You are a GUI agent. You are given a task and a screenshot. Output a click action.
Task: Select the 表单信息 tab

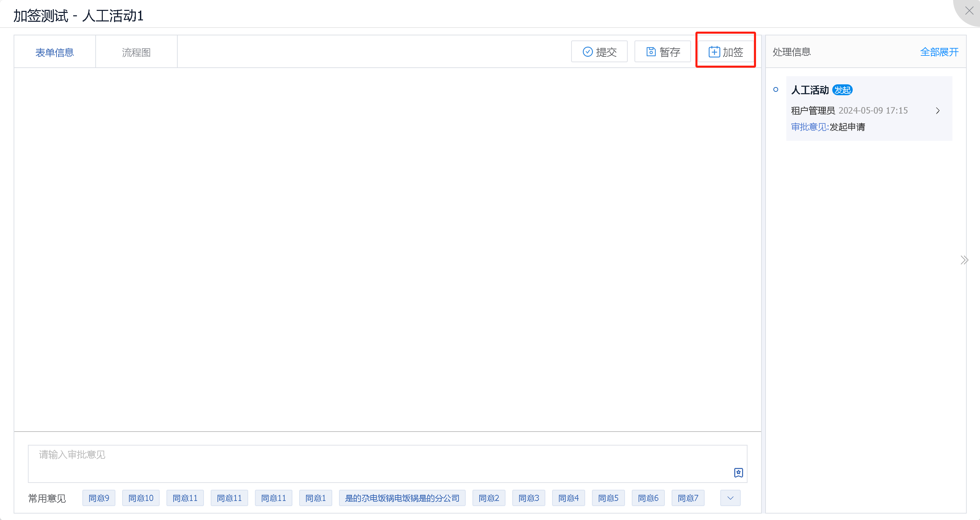55,52
